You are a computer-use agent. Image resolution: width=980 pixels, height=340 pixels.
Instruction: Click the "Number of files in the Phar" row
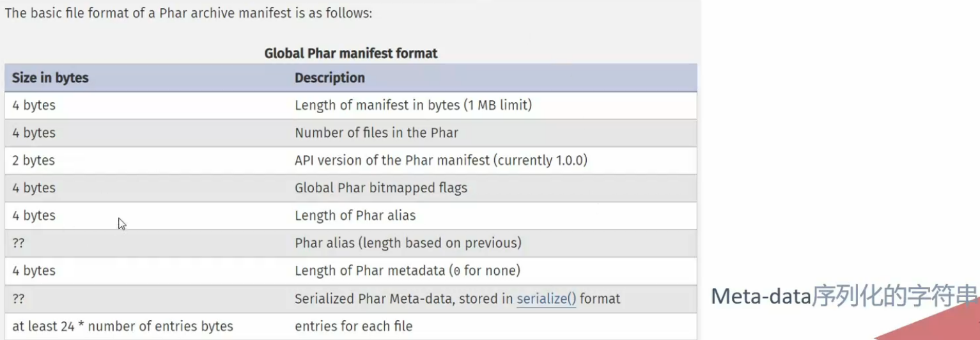point(376,133)
